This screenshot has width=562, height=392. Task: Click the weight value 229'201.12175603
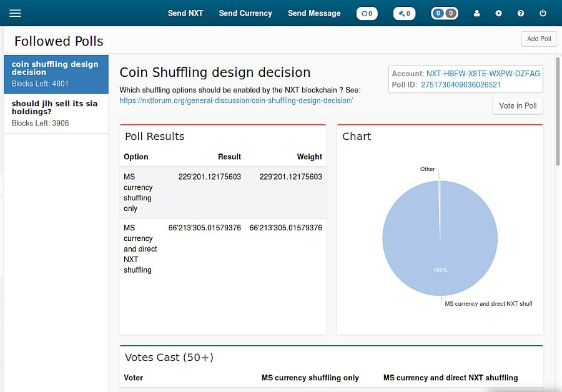click(x=290, y=177)
